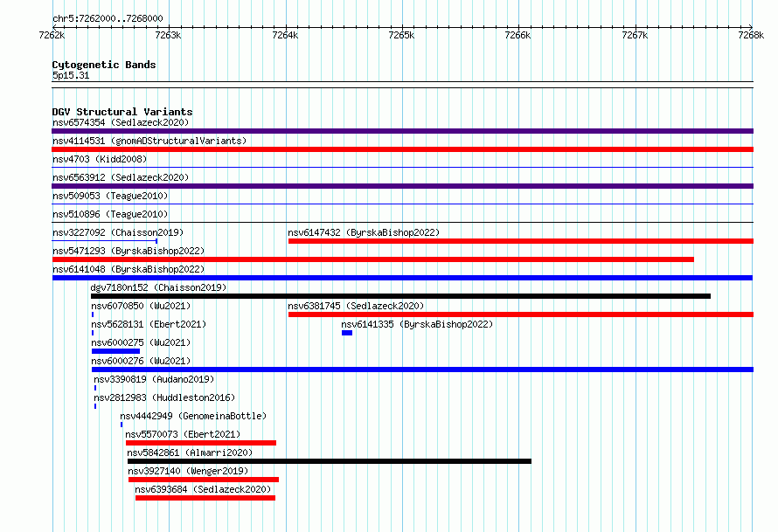Click the 7267k ruler tick label
Image resolution: width=778 pixels, height=532 pixels.
(x=635, y=35)
